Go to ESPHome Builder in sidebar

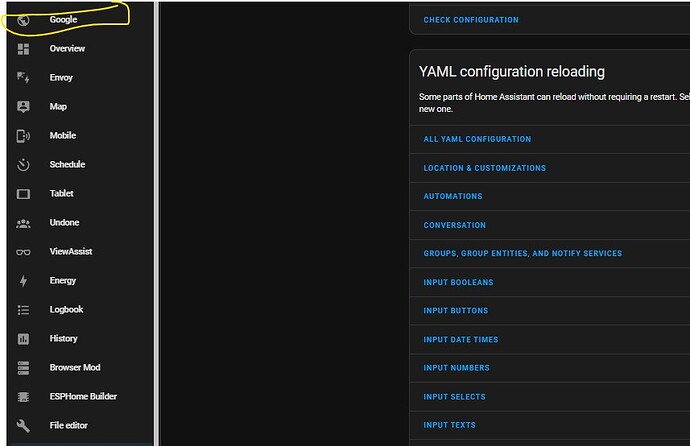(x=82, y=397)
